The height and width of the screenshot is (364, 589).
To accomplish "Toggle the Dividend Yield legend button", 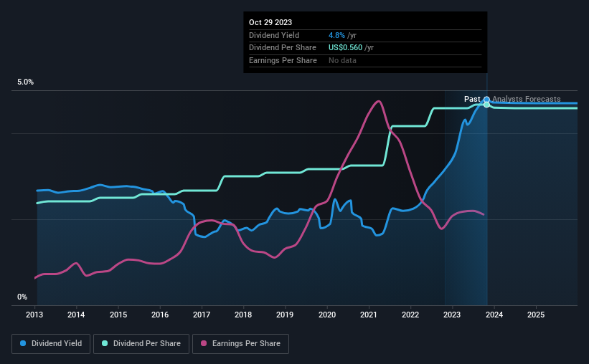I will click(x=51, y=344).
